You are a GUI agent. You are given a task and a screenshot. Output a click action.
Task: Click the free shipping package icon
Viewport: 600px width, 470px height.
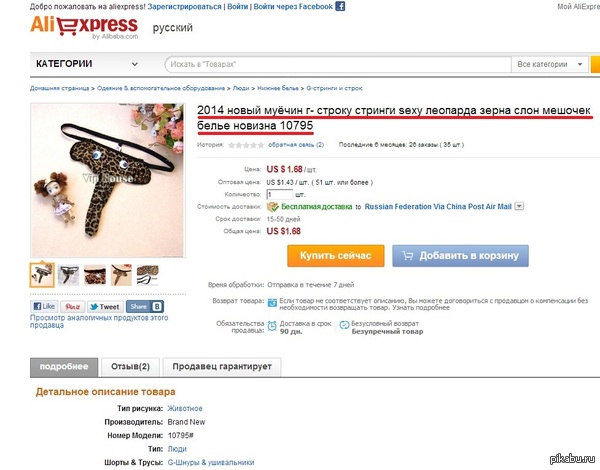pos(272,207)
